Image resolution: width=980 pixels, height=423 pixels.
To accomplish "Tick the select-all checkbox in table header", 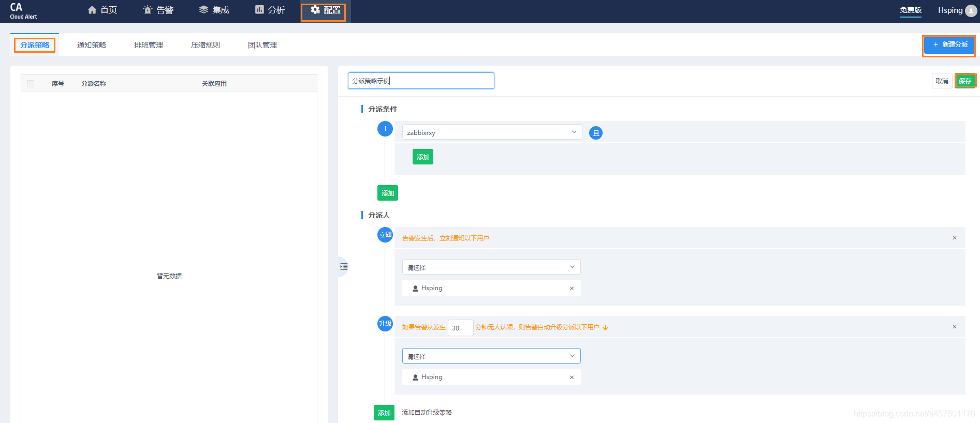I will (x=31, y=84).
